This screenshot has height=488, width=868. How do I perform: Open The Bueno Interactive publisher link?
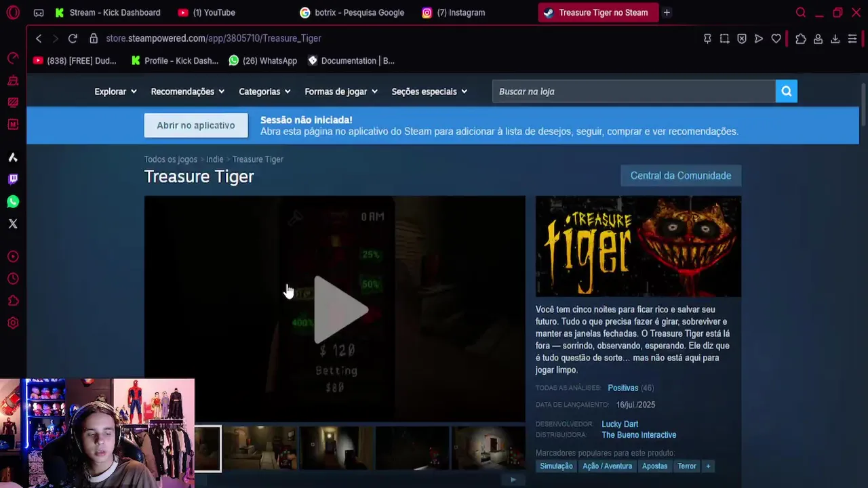click(x=639, y=435)
